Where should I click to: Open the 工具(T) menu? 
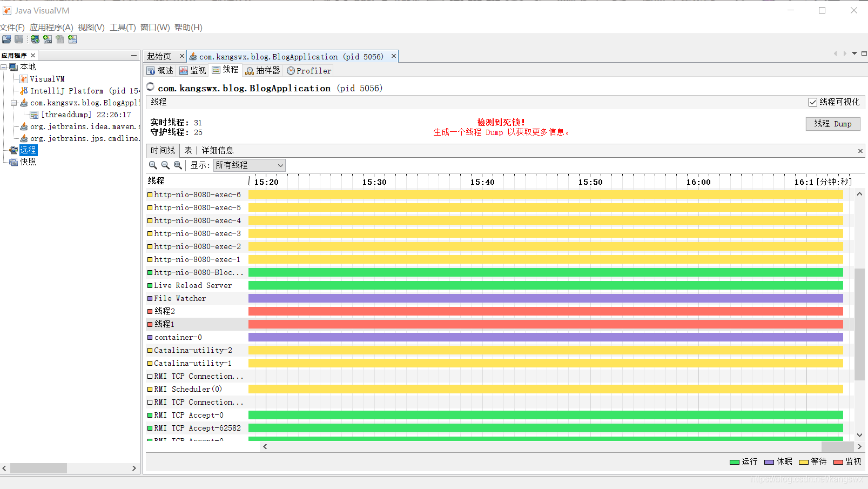click(x=123, y=28)
